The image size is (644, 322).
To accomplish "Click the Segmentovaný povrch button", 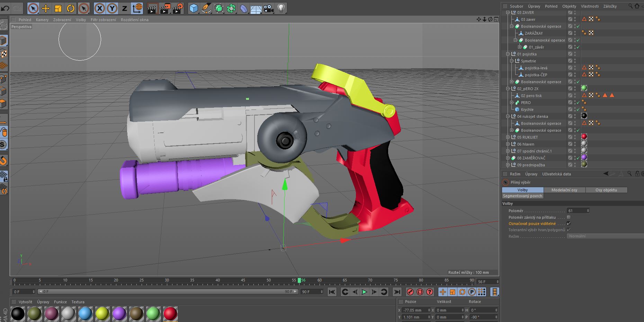I will point(522,196).
